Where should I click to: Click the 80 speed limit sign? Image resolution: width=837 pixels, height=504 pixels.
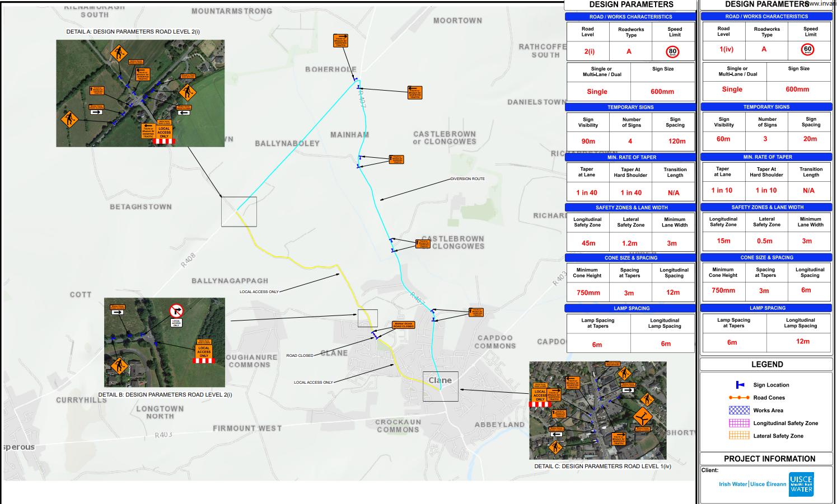672,51
